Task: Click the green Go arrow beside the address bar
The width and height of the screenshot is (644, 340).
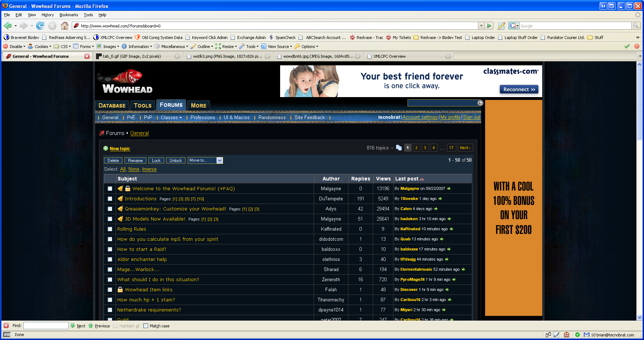Action: click(x=489, y=26)
